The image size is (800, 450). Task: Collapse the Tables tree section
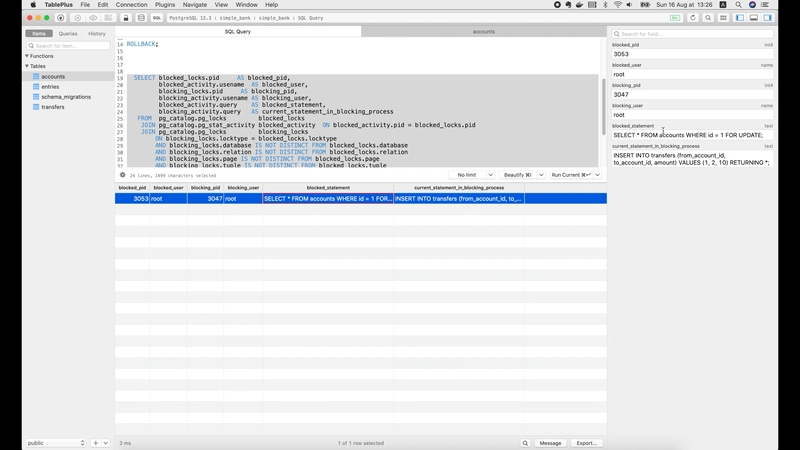click(27, 66)
